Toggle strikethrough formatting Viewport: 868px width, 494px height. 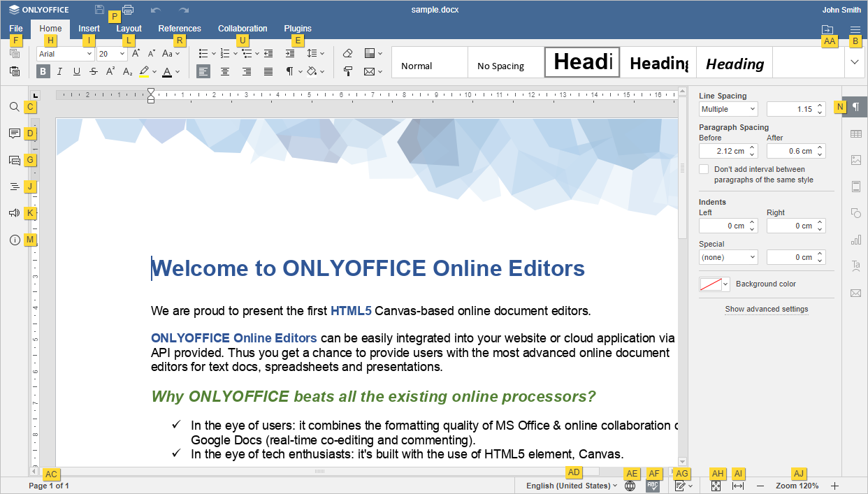pyautogui.click(x=94, y=71)
